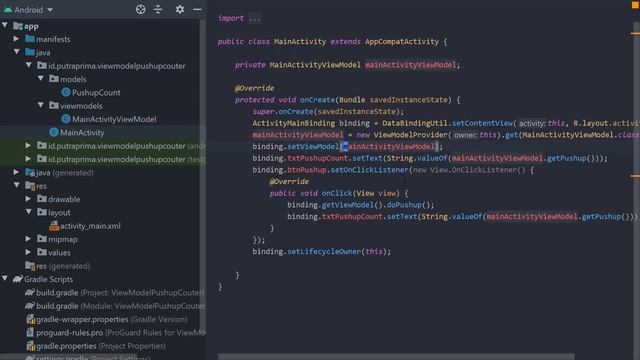
Task: Click 'onCreate' method name in signature
Action: coord(317,100)
